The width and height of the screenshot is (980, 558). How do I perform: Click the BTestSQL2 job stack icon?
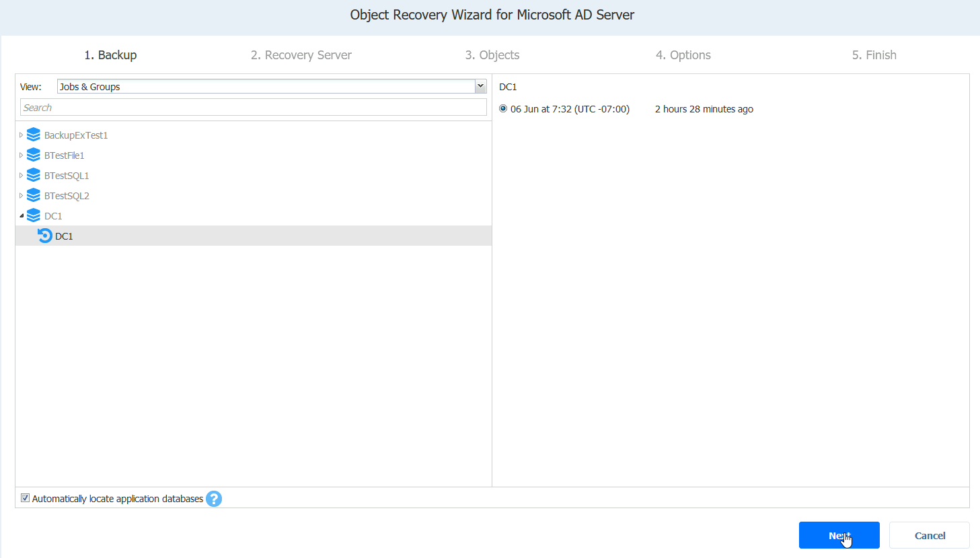coord(34,196)
